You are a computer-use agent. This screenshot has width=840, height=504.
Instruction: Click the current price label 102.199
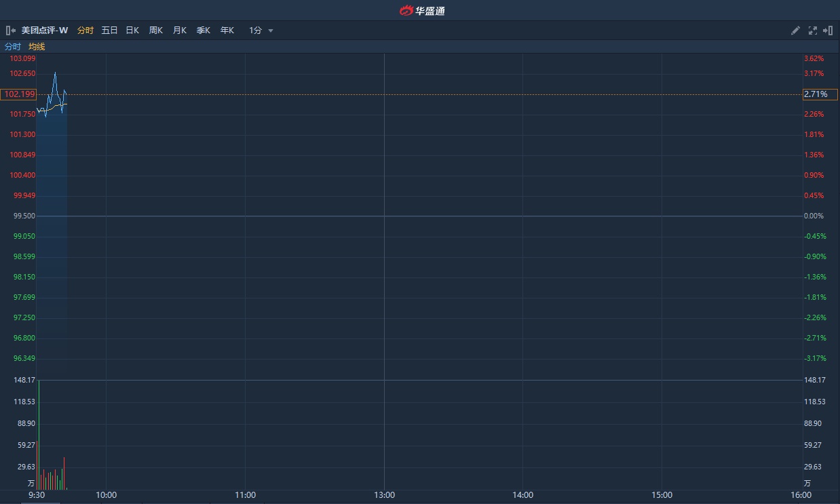(18, 94)
